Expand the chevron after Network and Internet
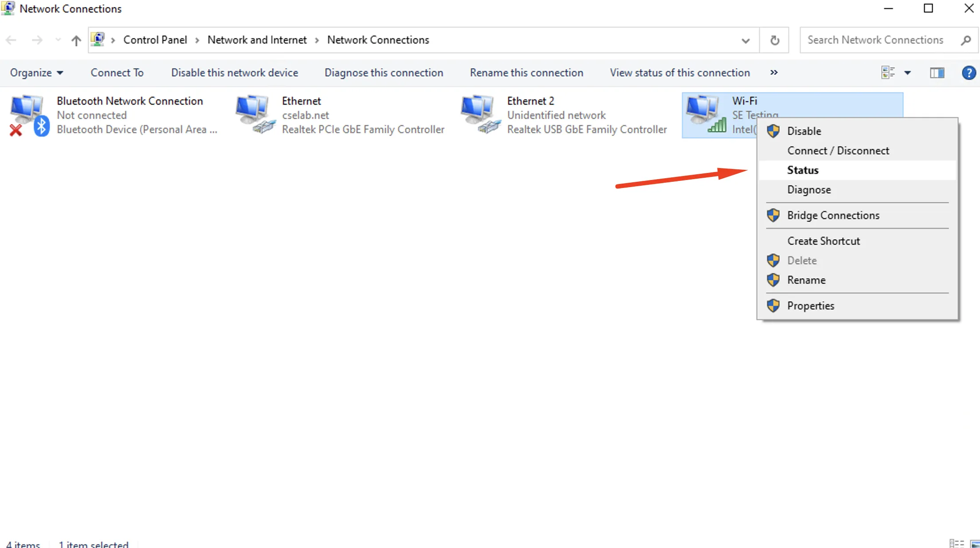980x548 pixels. [317, 40]
